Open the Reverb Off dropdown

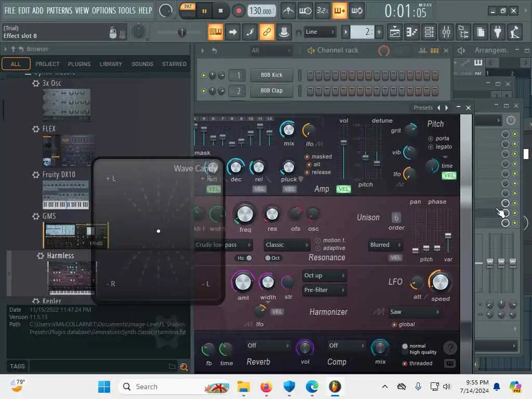coord(268,345)
